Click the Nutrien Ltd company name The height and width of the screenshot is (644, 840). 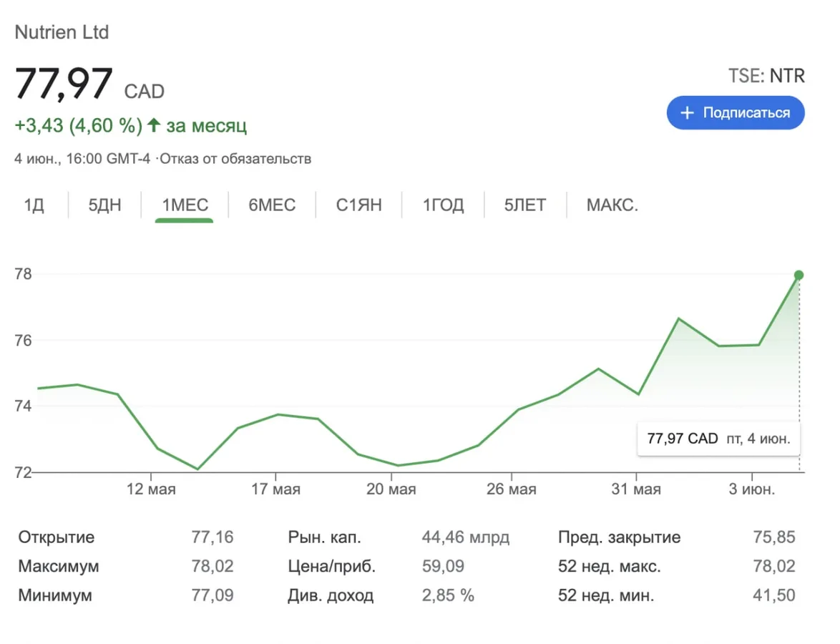(x=62, y=32)
